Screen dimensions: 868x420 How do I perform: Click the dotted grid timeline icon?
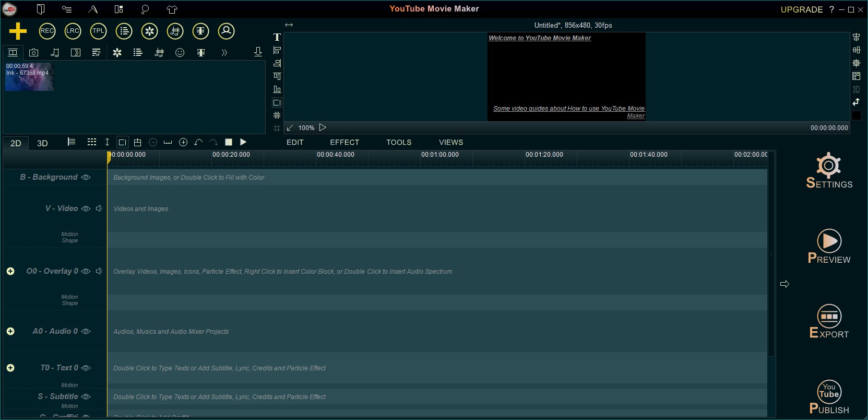(92, 142)
